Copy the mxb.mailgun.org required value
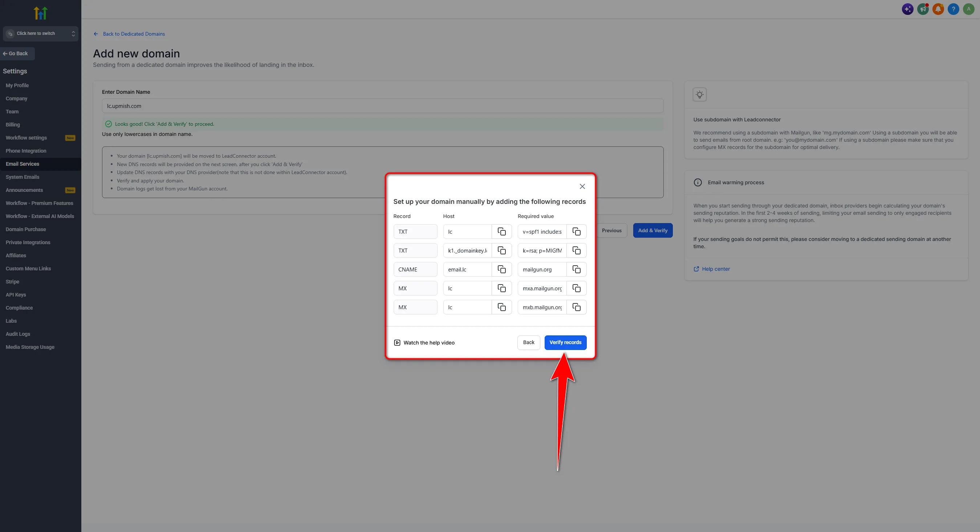Screen dimensions: 980x532 pyautogui.click(x=576, y=307)
